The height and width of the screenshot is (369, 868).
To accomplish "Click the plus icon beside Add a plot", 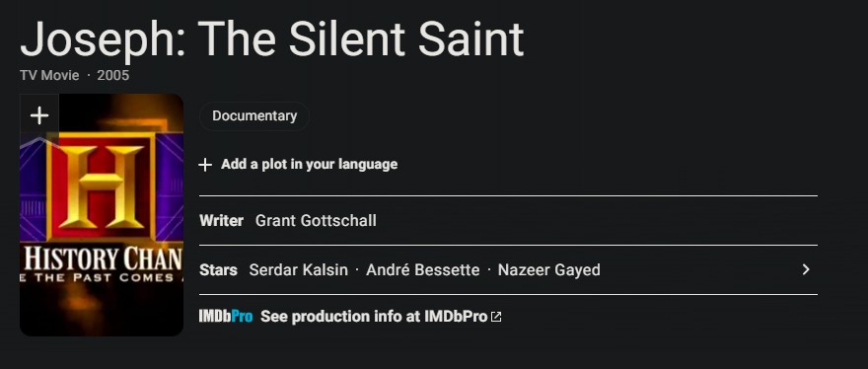I will [205, 165].
